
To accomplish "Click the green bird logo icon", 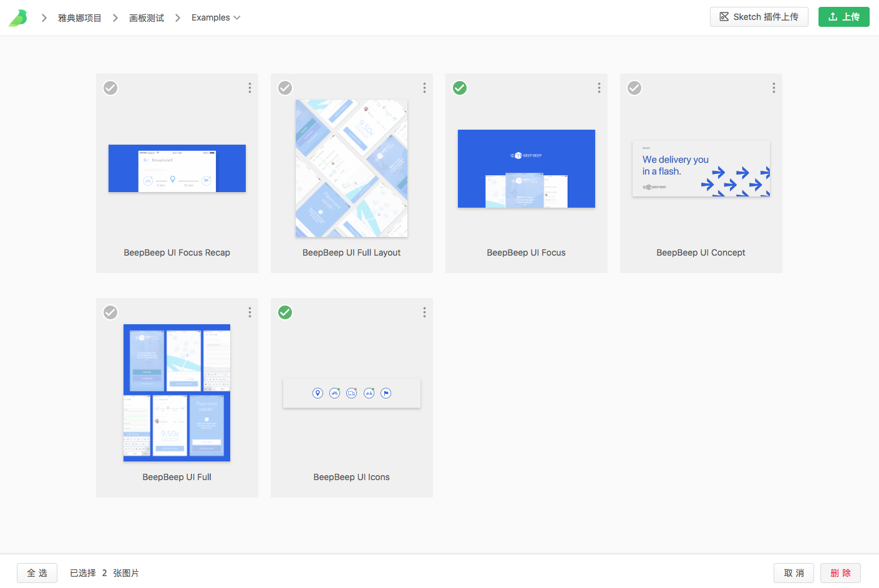I will click(18, 17).
